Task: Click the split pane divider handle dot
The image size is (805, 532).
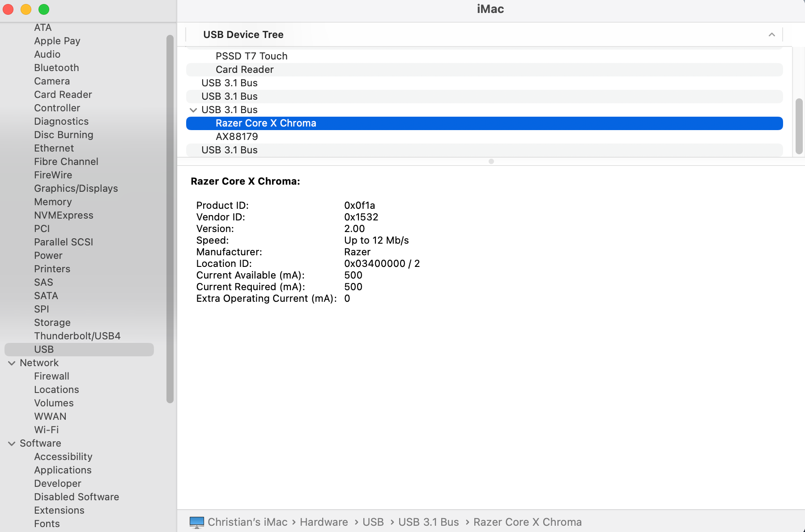Action: 491,161
